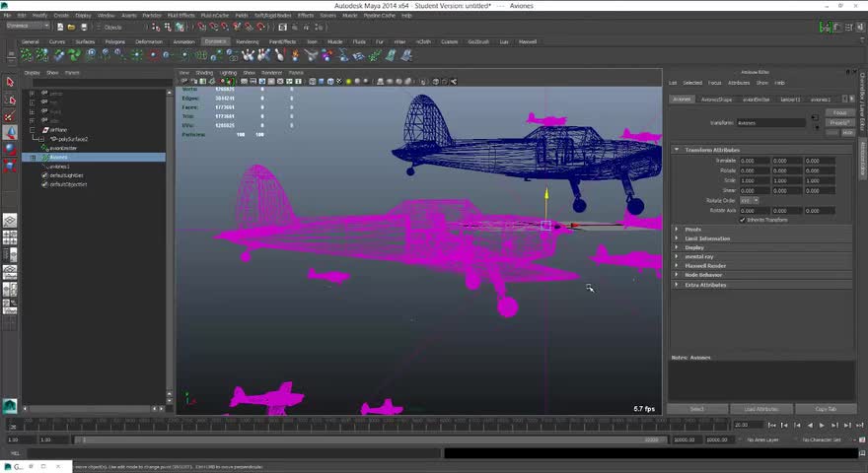Click the Load Attributes button

pos(760,409)
